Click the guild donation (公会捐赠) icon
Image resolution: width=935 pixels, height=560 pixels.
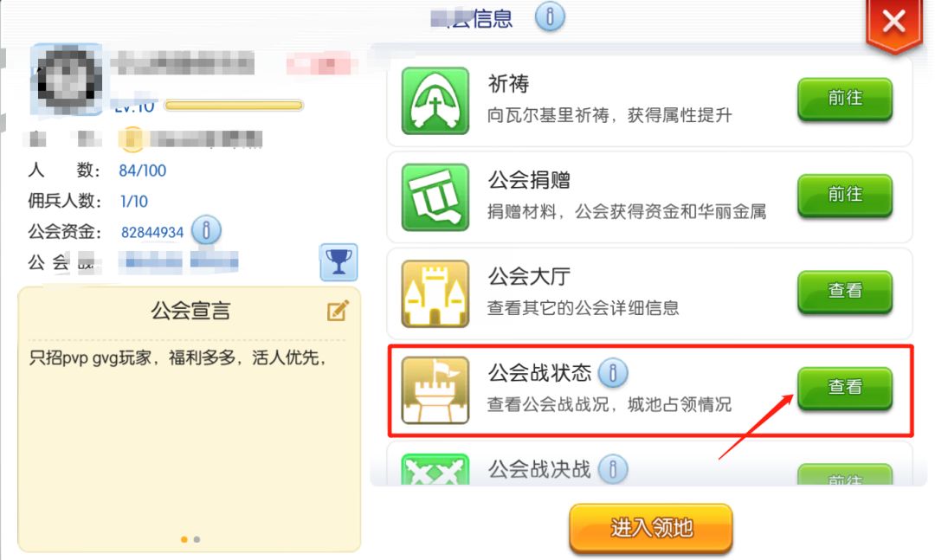[x=435, y=197]
